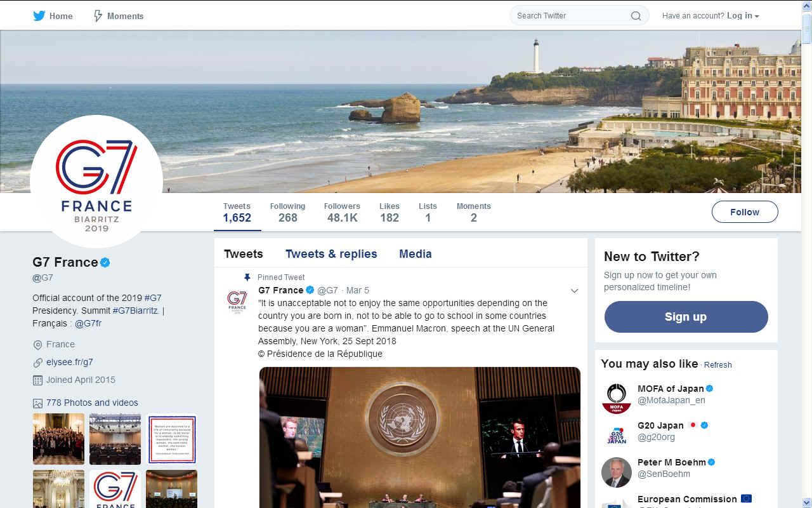Open the elysee.fr/g7 website link
The height and width of the screenshot is (508, 812).
[70, 363]
